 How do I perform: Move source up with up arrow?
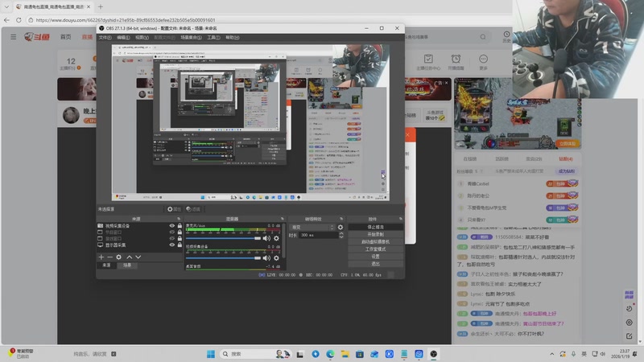click(x=129, y=257)
